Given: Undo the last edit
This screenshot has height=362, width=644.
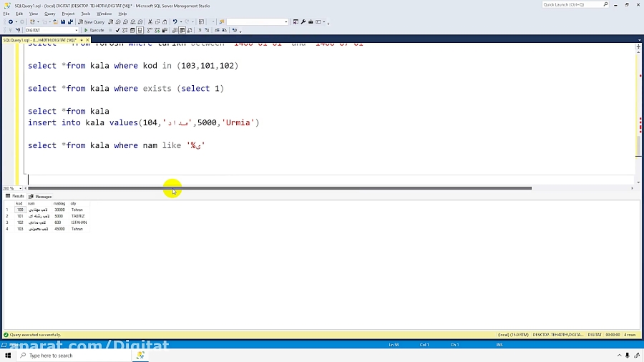Looking at the screenshot, I should coord(175,21).
